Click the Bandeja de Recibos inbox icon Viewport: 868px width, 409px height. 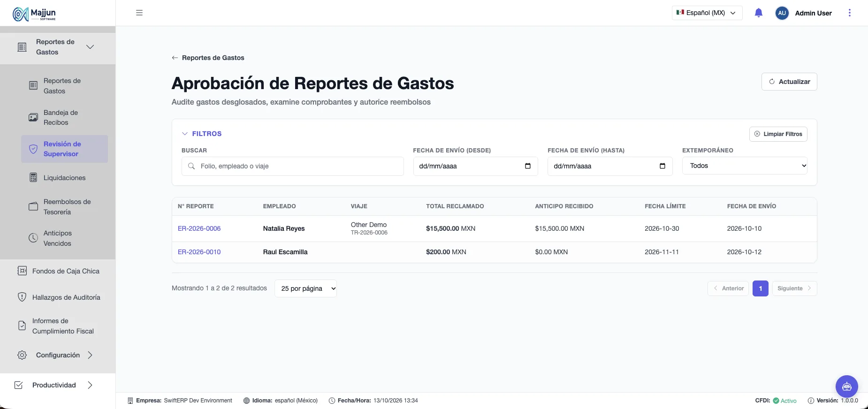pos(33,117)
